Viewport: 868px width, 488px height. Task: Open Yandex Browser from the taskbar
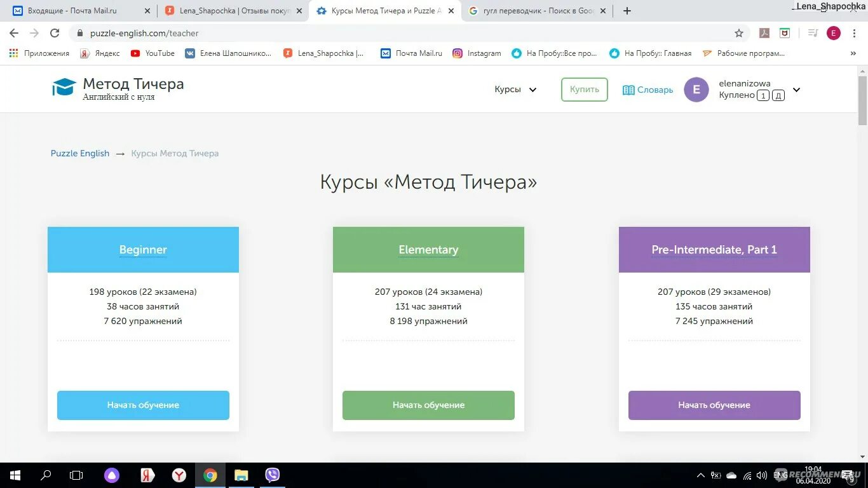tap(179, 475)
